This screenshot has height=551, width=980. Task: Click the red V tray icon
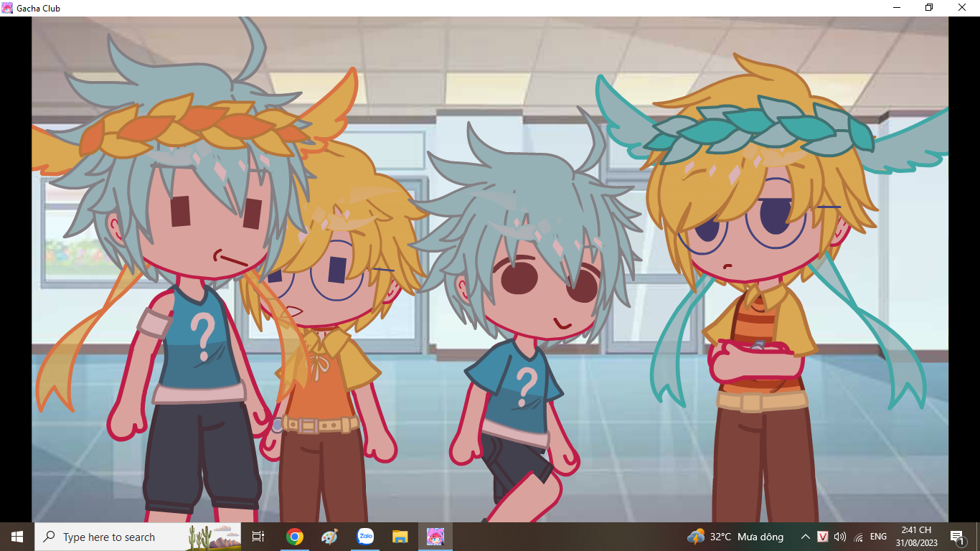point(823,537)
